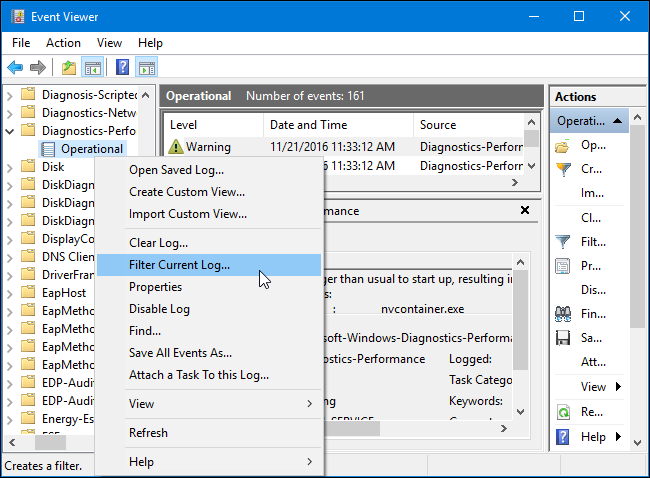This screenshot has width=650, height=478.
Task: Open the Action menu
Action: click(63, 43)
